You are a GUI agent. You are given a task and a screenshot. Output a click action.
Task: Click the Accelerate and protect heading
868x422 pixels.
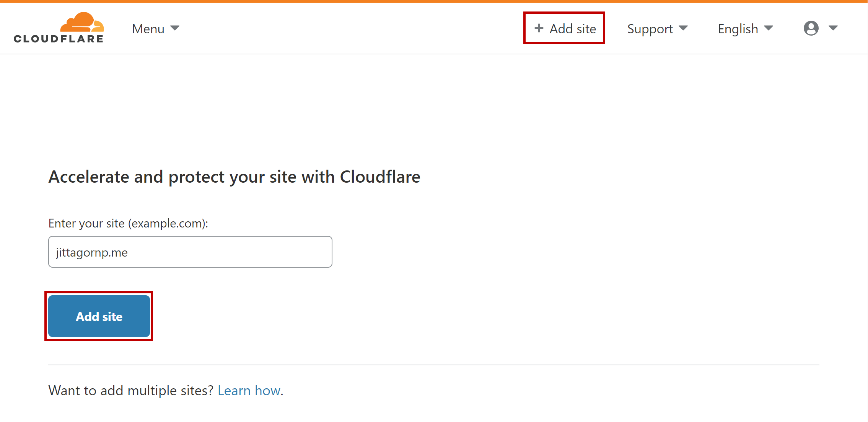point(234,177)
